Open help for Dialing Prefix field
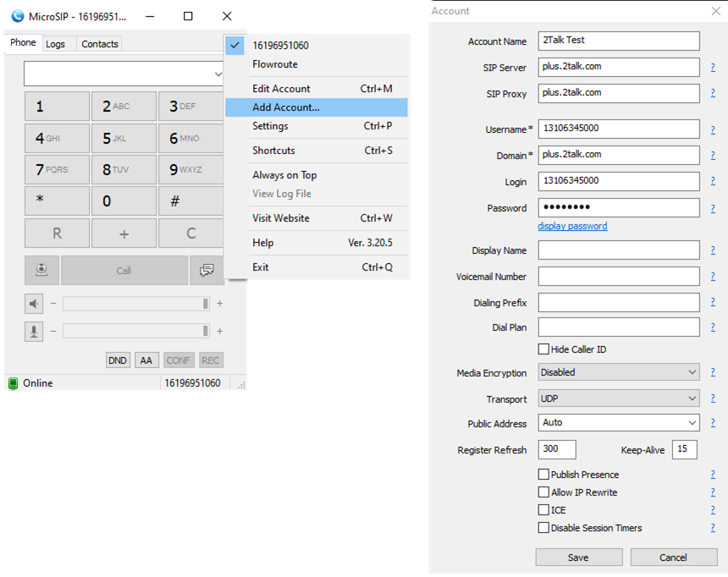 click(x=713, y=302)
